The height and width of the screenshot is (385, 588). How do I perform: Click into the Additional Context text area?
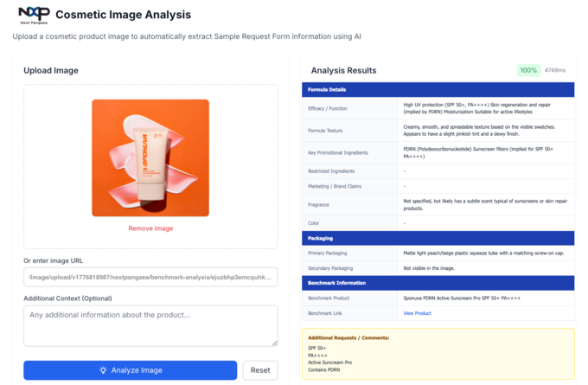point(150,325)
